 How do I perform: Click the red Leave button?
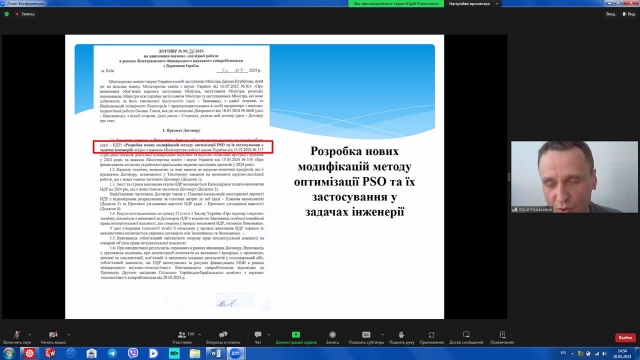coord(625,338)
